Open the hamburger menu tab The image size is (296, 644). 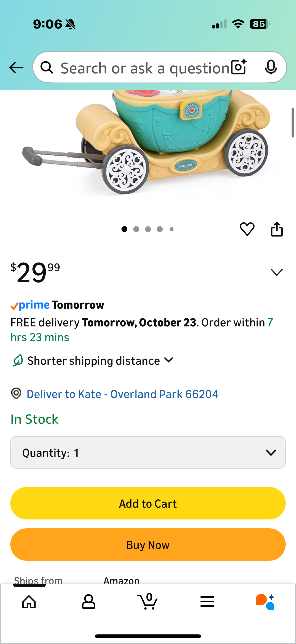207,602
